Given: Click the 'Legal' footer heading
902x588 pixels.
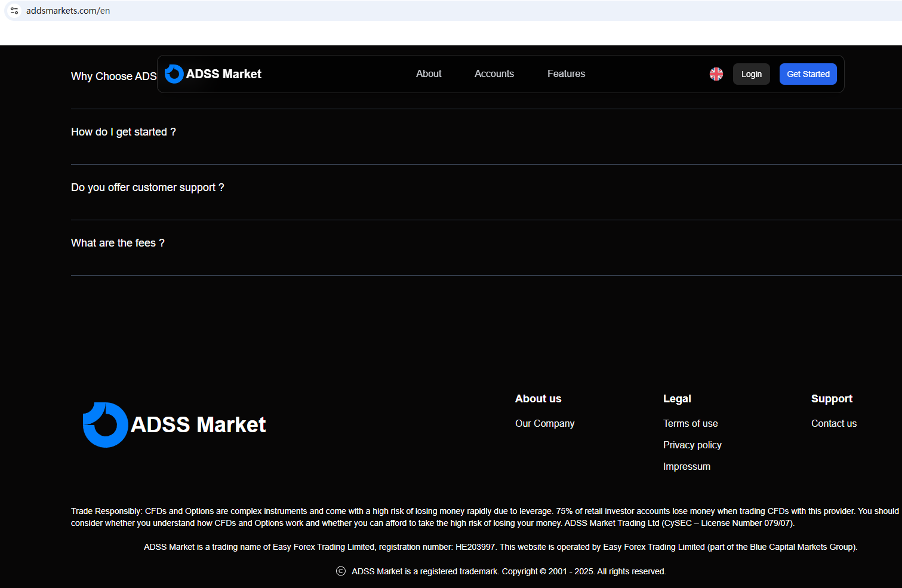Looking at the screenshot, I should pyautogui.click(x=677, y=399).
